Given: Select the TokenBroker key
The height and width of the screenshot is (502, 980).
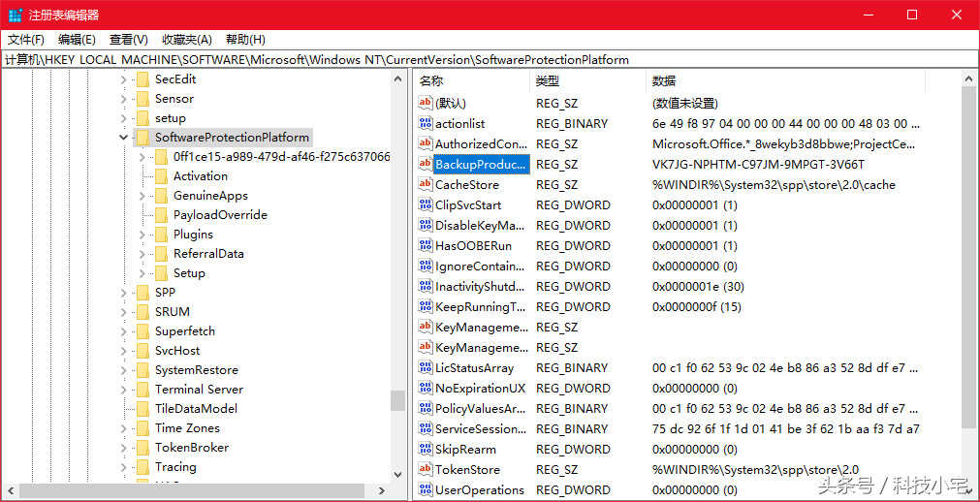Looking at the screenshot, I should pos(192,448).
